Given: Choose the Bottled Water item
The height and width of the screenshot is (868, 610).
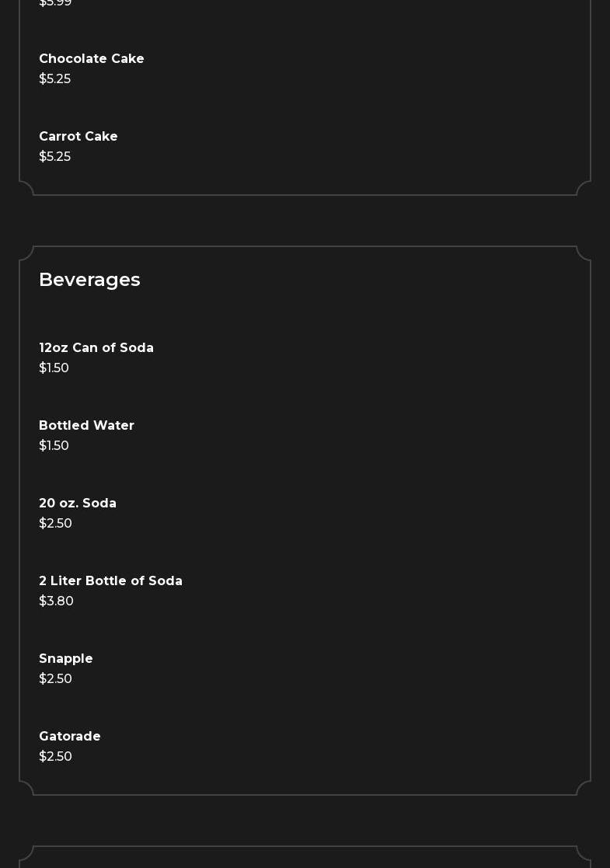Looking at the screenshot, I should [x=86, y=426].
